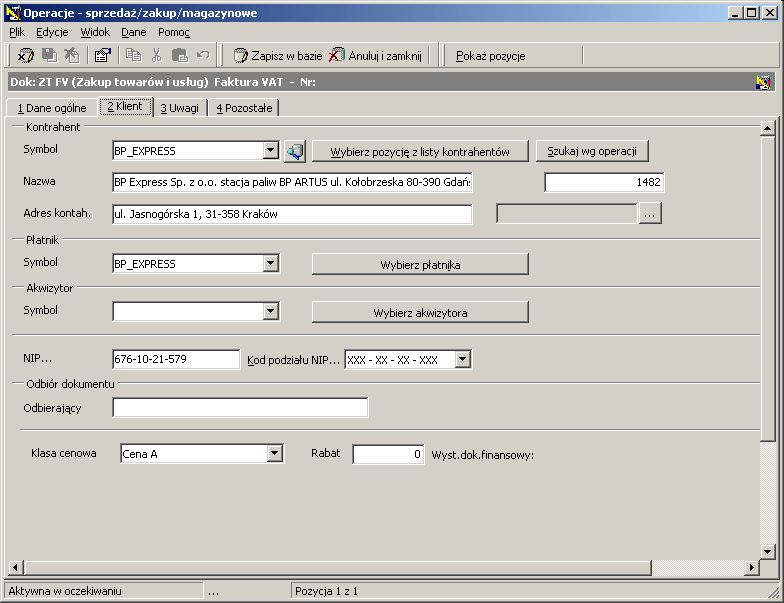Click the undo arrow icon
The width and height of the screenshot is (784, 603).
(203, 55)
